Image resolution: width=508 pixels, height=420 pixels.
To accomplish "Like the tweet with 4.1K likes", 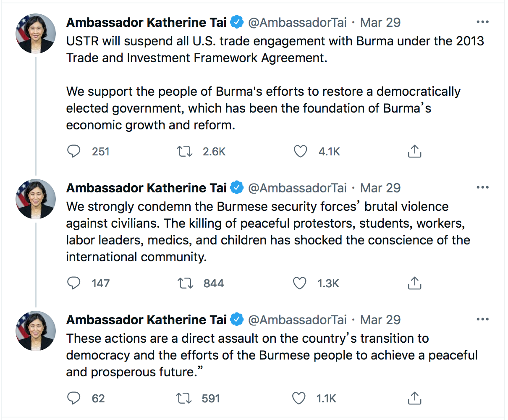I will tap(300, 151).
